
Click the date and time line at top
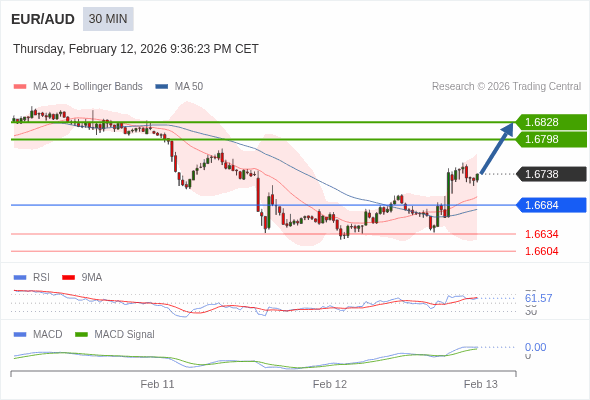136,49
